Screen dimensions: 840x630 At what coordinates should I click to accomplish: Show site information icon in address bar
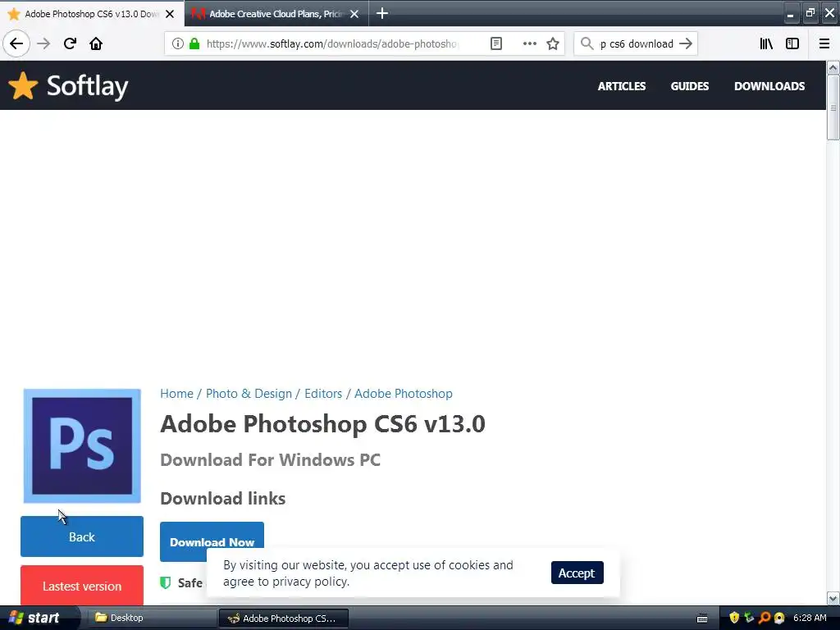178,43
